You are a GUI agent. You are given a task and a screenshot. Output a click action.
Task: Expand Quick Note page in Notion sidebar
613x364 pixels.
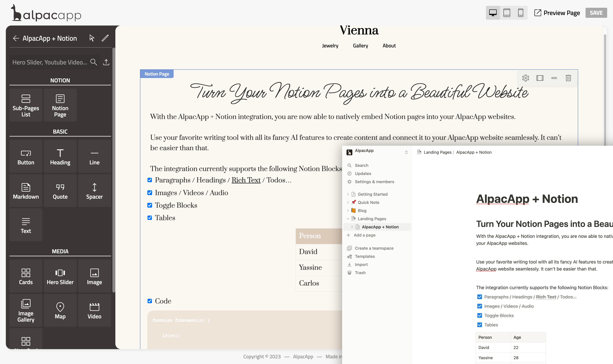[348, 202]
